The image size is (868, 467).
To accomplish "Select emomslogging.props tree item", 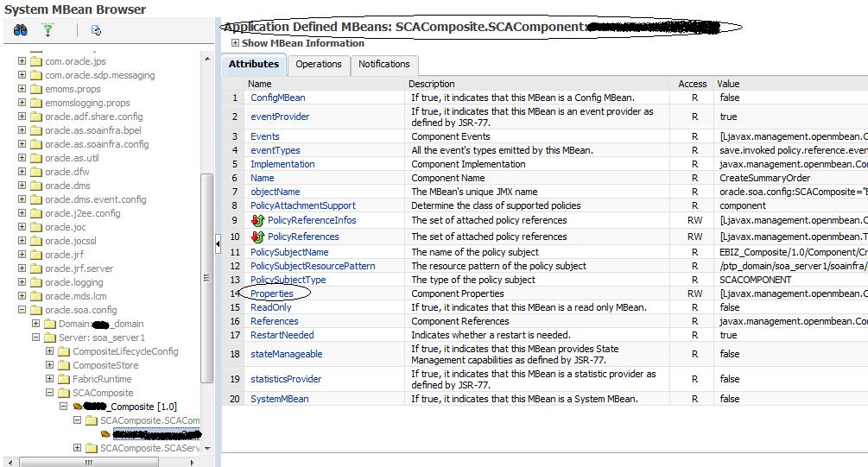I will click(x=87, y=103).
